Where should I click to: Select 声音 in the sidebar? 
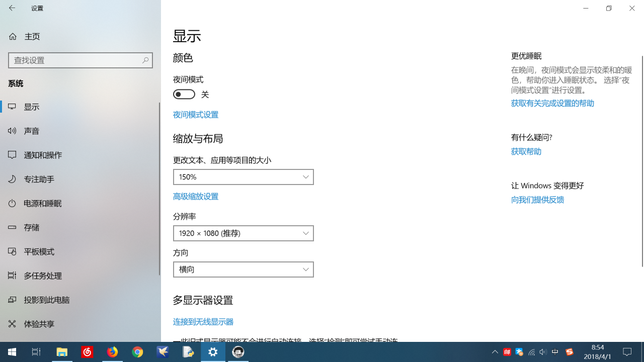pyautogui.click(x=80, y=131)
